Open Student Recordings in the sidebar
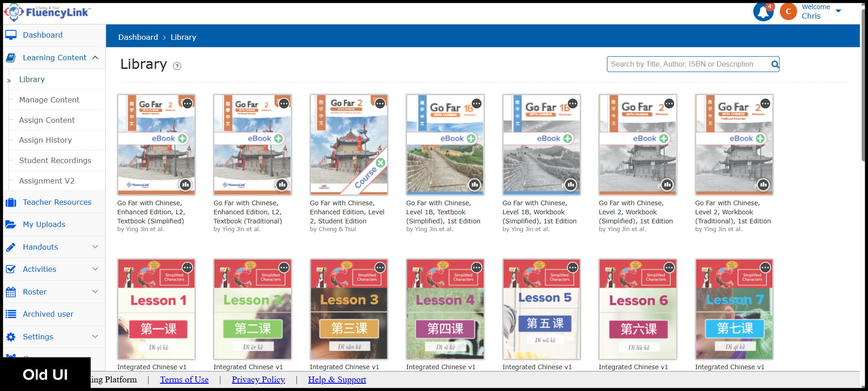 tap(55, 160)
